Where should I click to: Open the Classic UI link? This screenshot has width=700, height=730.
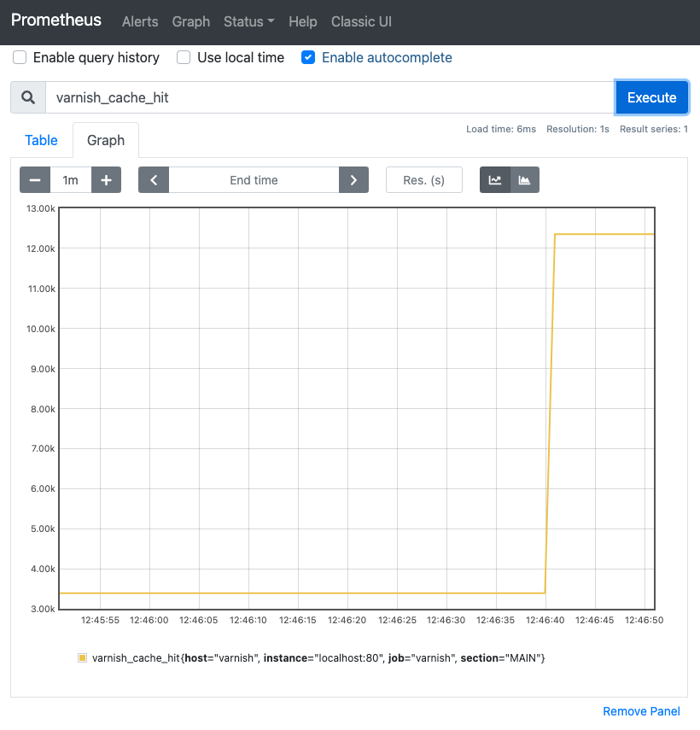(x=361, y=21)
